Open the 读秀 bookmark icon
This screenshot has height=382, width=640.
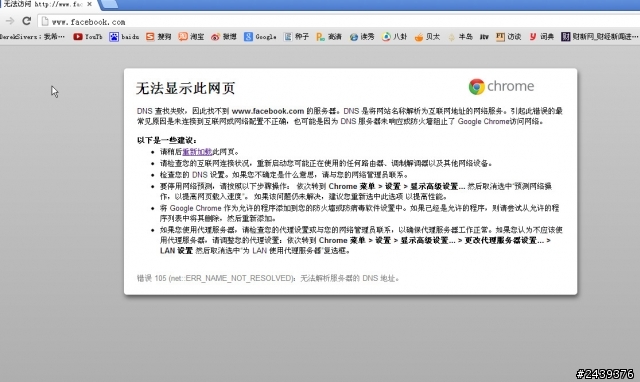coord(353,37)
